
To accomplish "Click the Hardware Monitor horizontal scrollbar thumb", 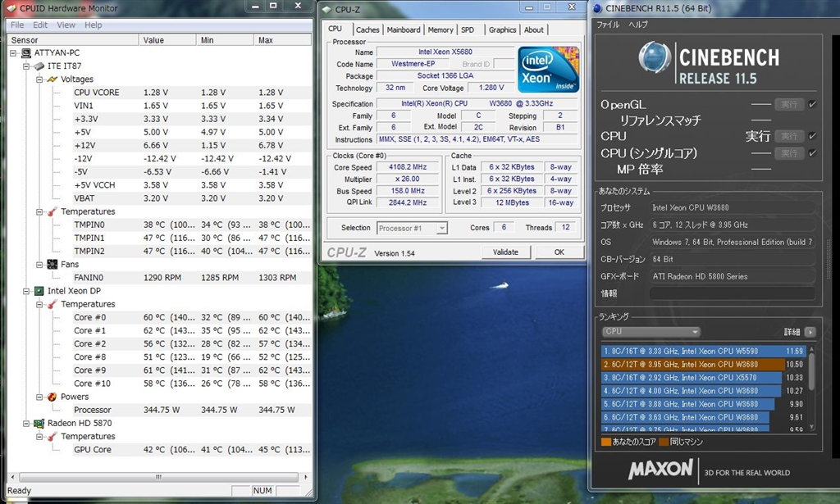I will tap(158, 477).
